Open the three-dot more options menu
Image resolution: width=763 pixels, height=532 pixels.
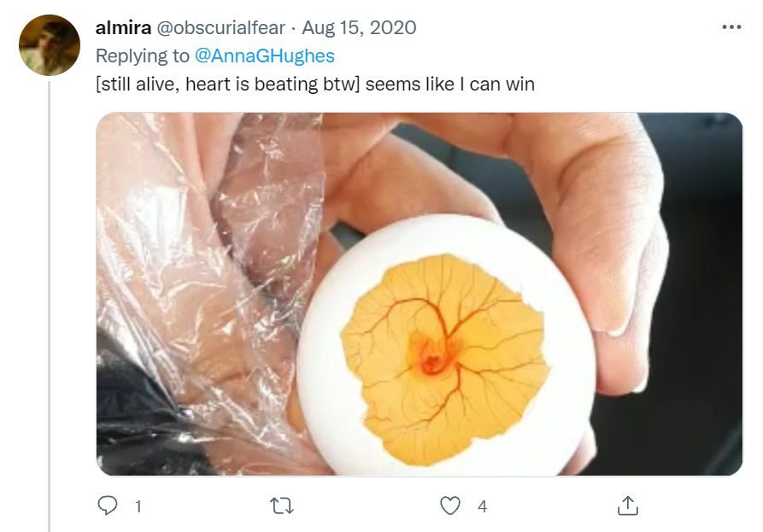(731, 27)
